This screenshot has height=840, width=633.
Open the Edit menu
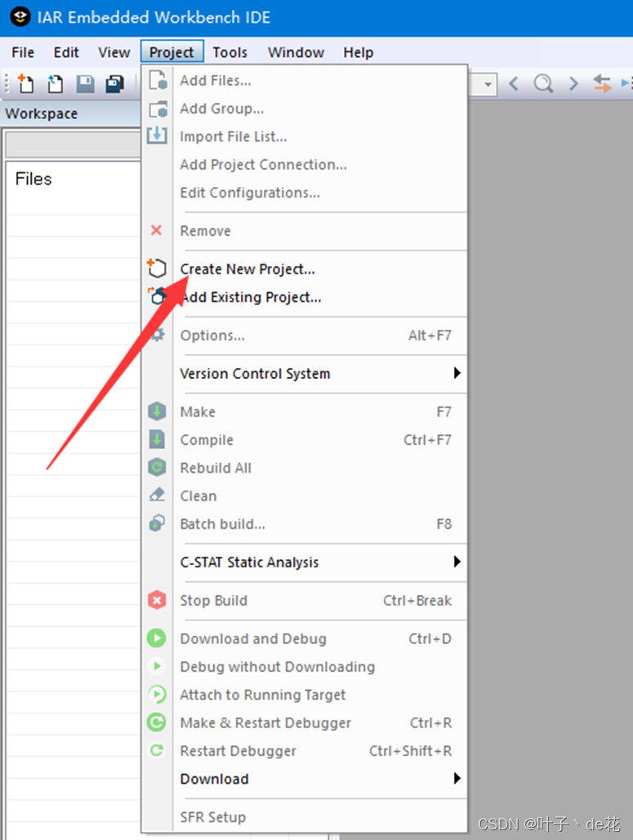point(66,52)
